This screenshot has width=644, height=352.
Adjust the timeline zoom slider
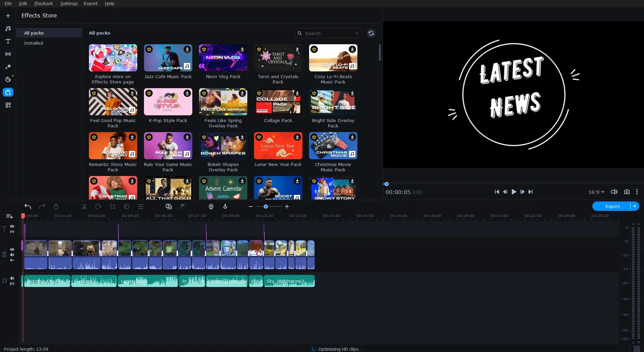(265, 207)
